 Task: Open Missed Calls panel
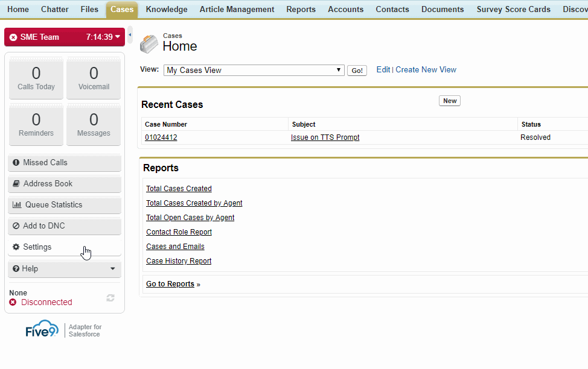click(x=65, y=163)
